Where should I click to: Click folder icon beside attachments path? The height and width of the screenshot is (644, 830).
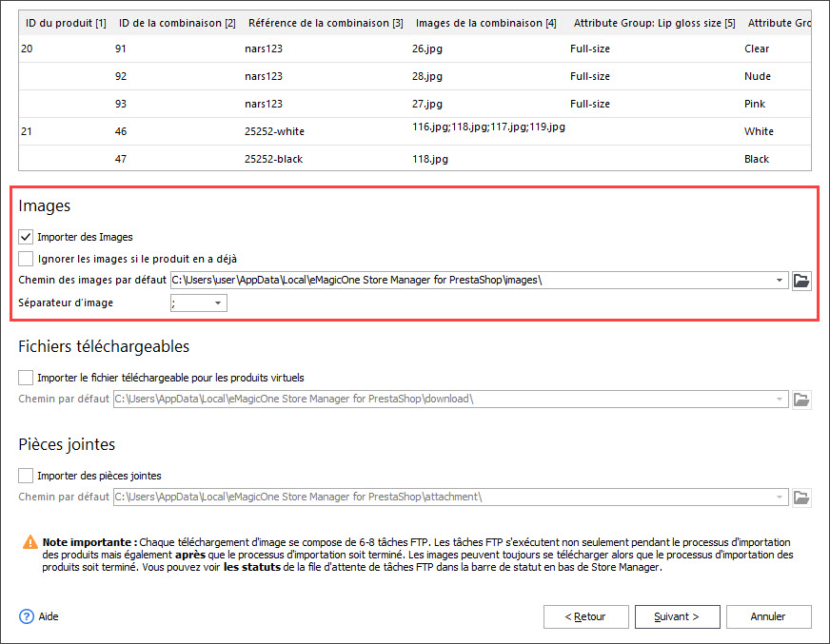(x=801, y=497)
